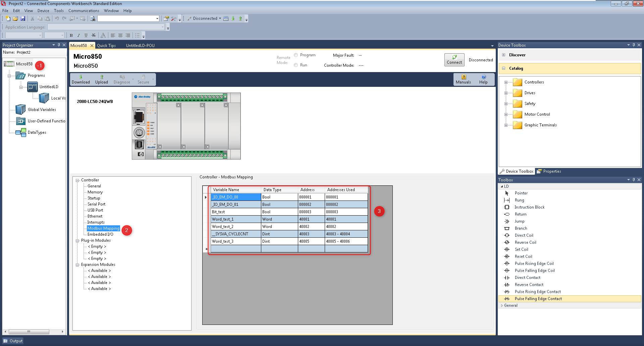The height and width of the screenshot is (346, 644).
Task: Click the Download button in controller toolbar
Action: click(81, 79)
